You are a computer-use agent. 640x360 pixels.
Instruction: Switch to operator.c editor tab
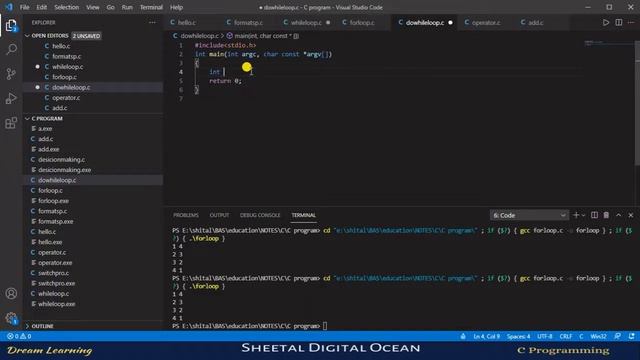[x=486, y=22]
